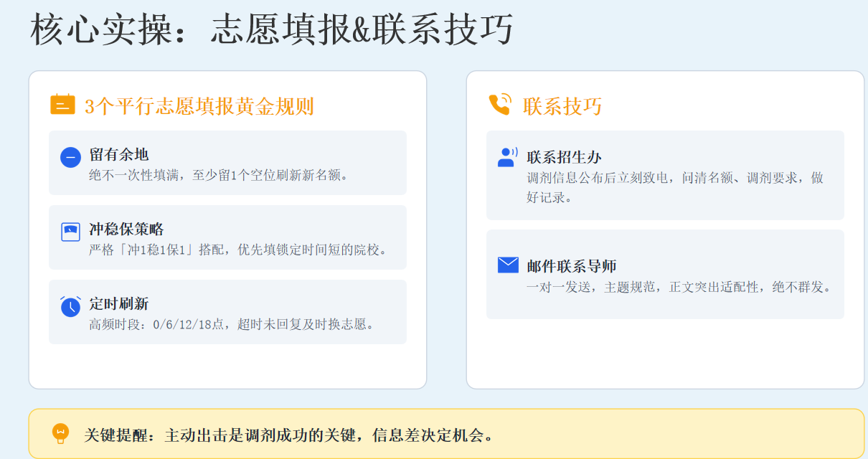Select the 留有余地 item title
The width and height of the screenshot is (868, 459).
(x=119, y=155)
